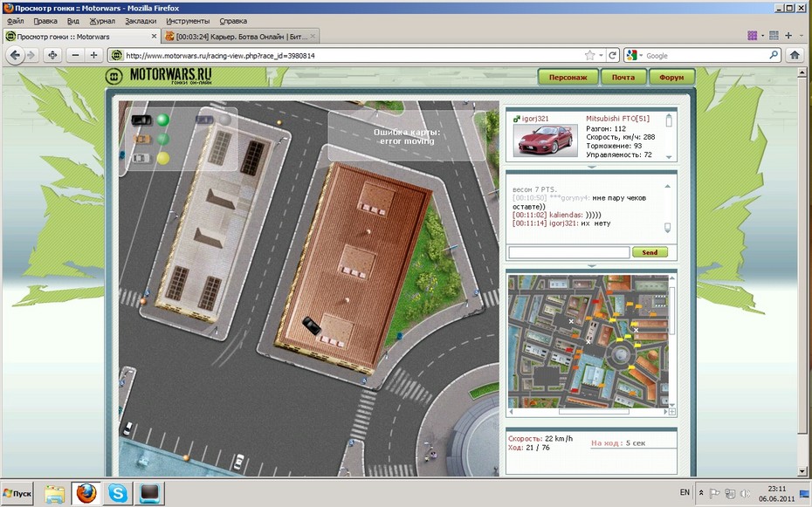
Task: Open Skype from the taskbar
Action: [118, 494]
